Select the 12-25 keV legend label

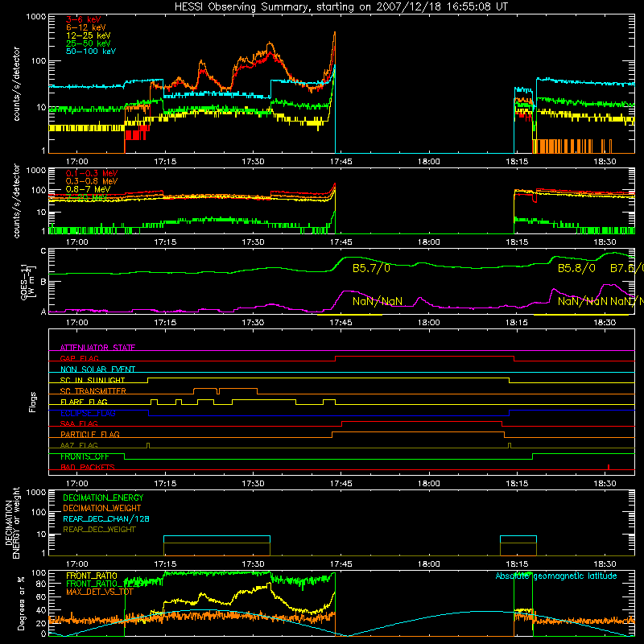tap(89, 35)
